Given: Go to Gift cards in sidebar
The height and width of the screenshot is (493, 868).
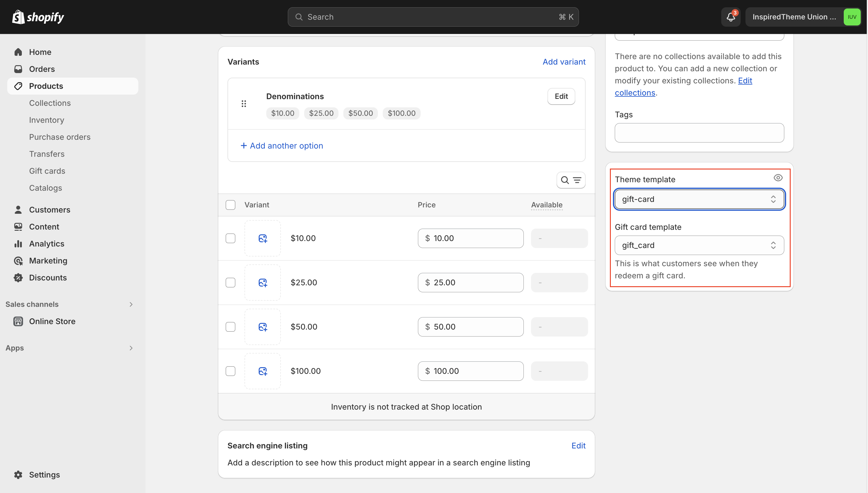Looking at the screenshot, I should 47,171.
